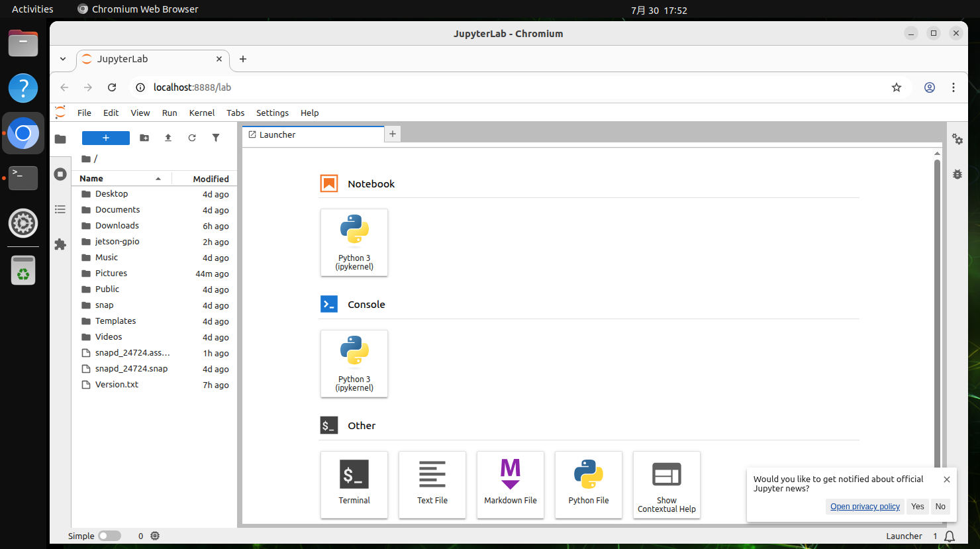Show the Table of Contents panel

coord(60,209)
